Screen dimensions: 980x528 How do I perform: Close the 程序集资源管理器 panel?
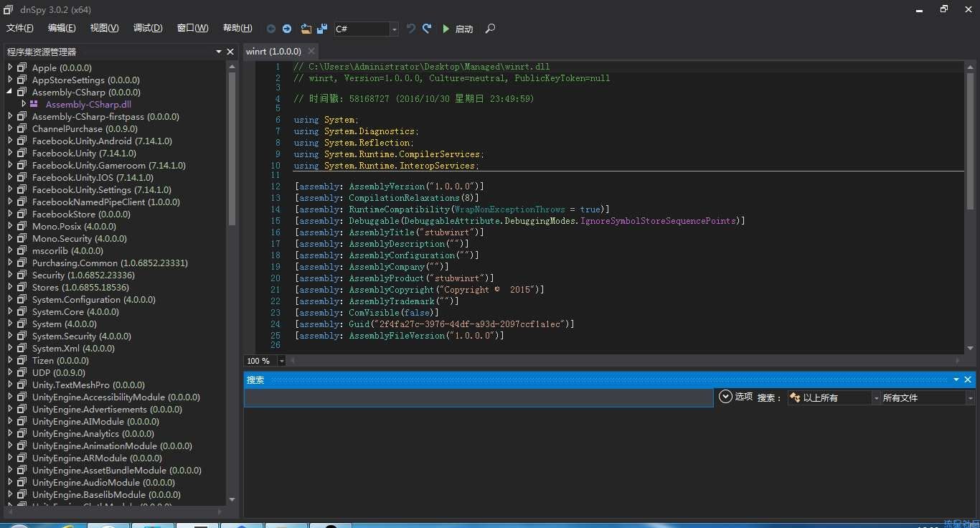[230, 52]
